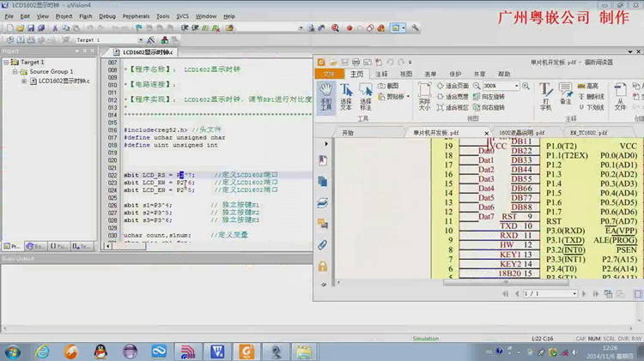Select the Highlight (高亮) tool
The image size is (644, 361).
[x=588, y=86]
